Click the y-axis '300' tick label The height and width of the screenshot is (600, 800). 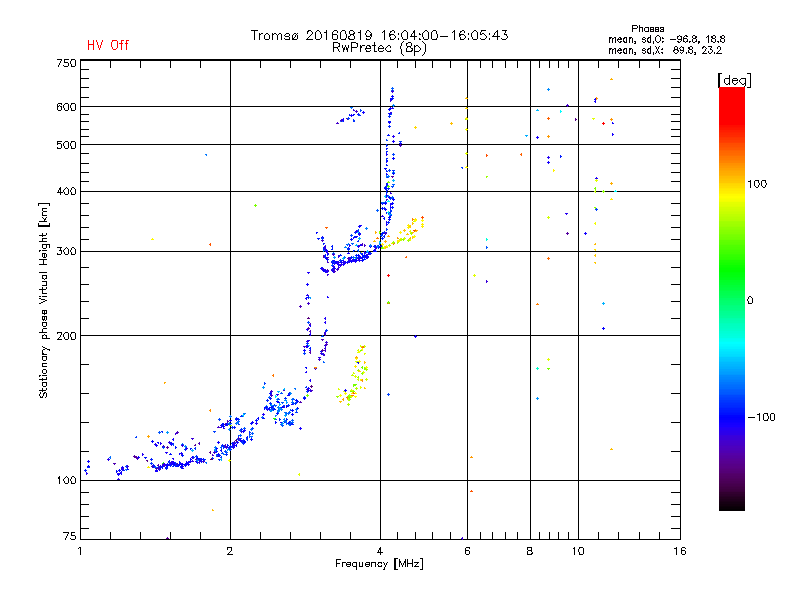(66, 252)
